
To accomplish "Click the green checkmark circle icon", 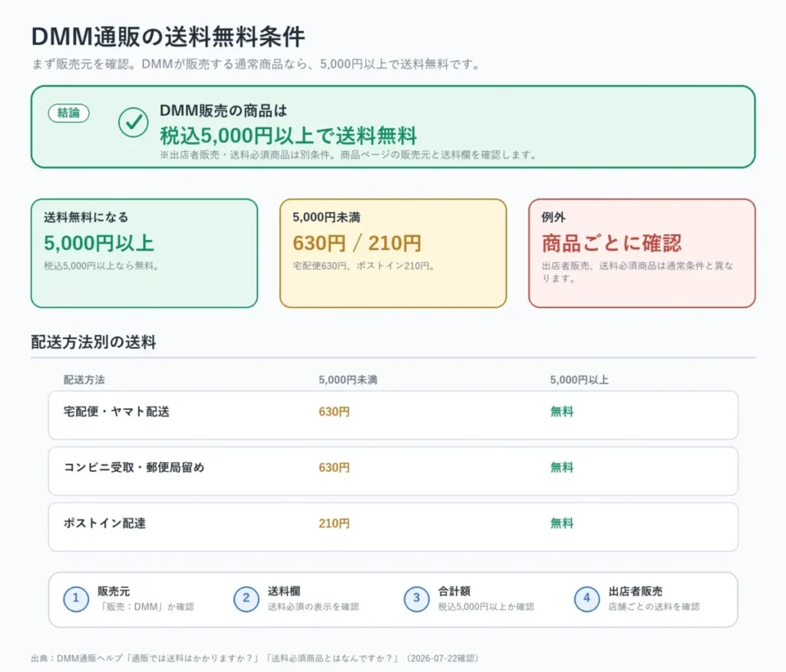I will coord(134,122).
